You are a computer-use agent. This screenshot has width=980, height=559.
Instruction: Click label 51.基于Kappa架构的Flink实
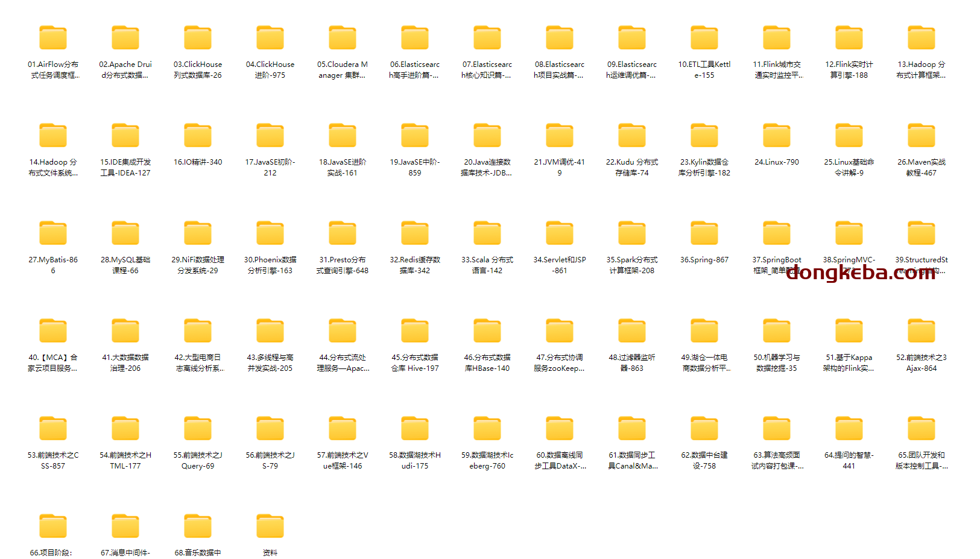tap(849, 363)
